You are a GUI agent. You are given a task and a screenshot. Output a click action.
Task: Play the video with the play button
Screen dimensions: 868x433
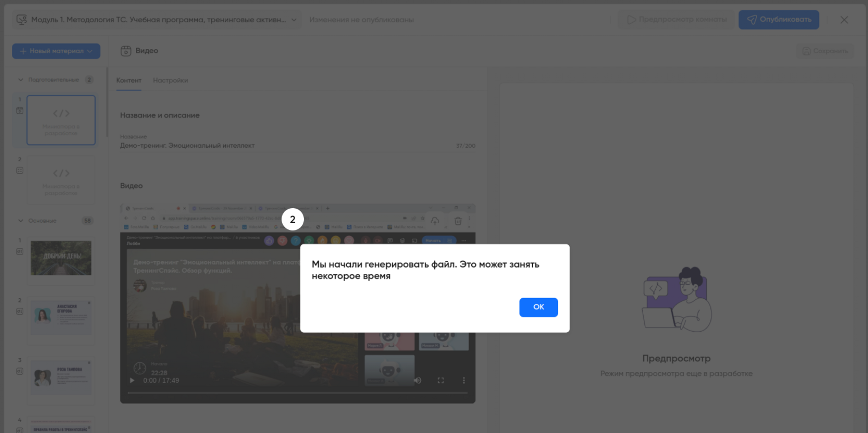click(x=132, y=380)
